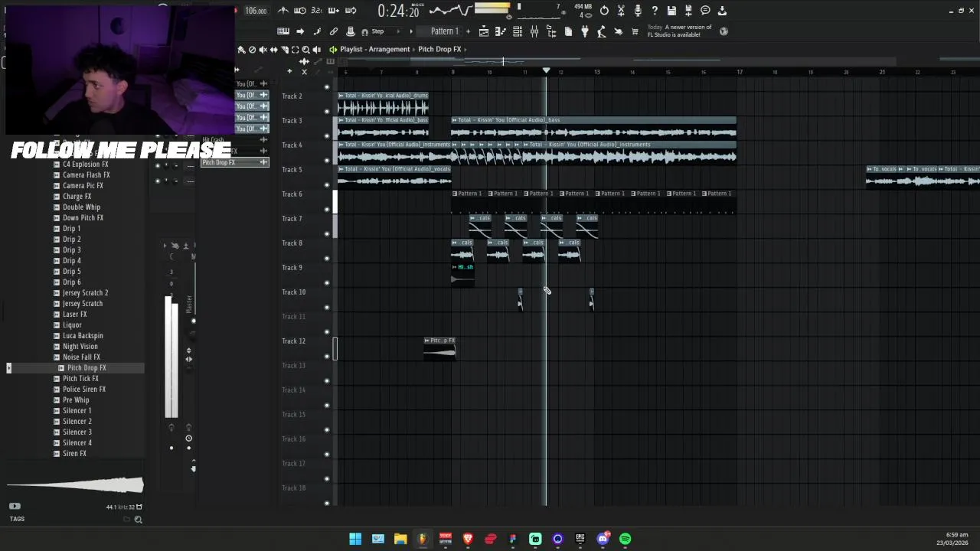The image size is (980, 551).
Task: Open the plugin database plug icon
Action: pyautogui.click(x=585, y=31)
